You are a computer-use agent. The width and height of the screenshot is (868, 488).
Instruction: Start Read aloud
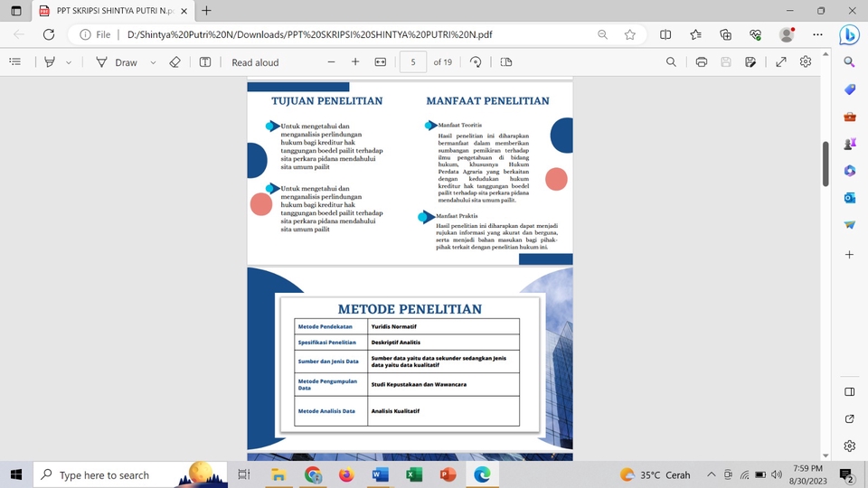coord(255,62)
